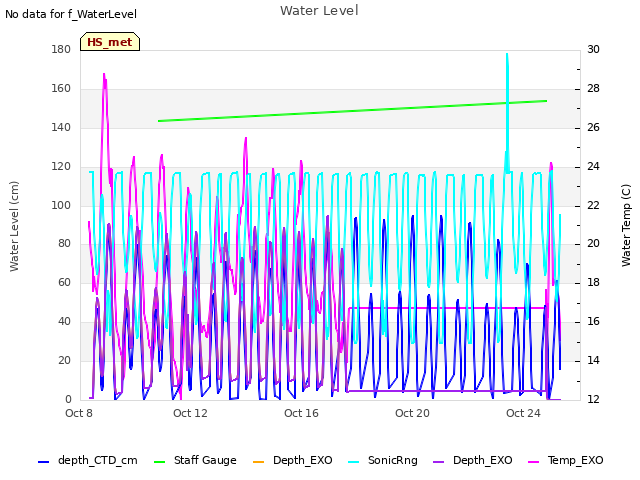Click the magenta Temp_EXO legend swatch
This screenshot has height=480, width=640.
click(533, 462)
